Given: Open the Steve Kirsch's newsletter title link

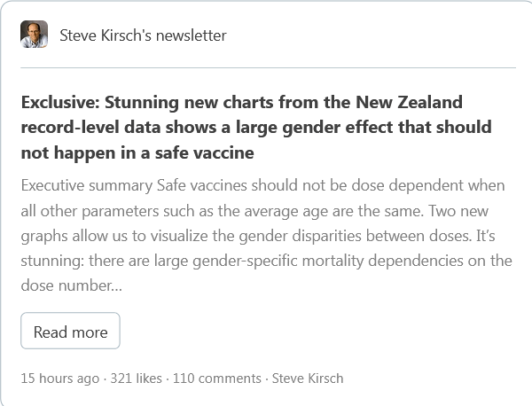Looking at the screenshot, I should (x=143, y=35).
